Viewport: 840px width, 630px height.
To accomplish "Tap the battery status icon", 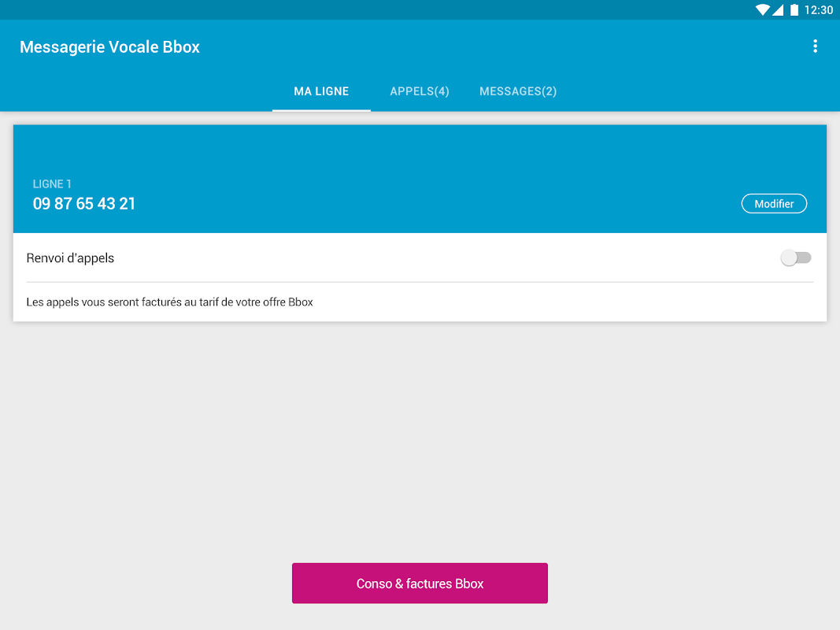I will [794, 9].
